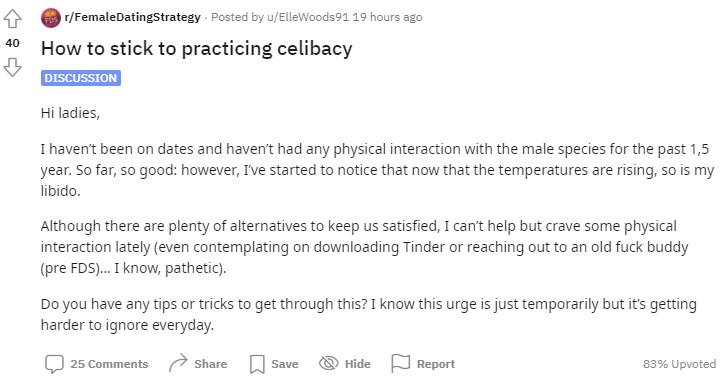This screenshot has height=382, width=722.
Task: View the 25 Comments section
Action: pyautogui.click(x=109, y=364)
